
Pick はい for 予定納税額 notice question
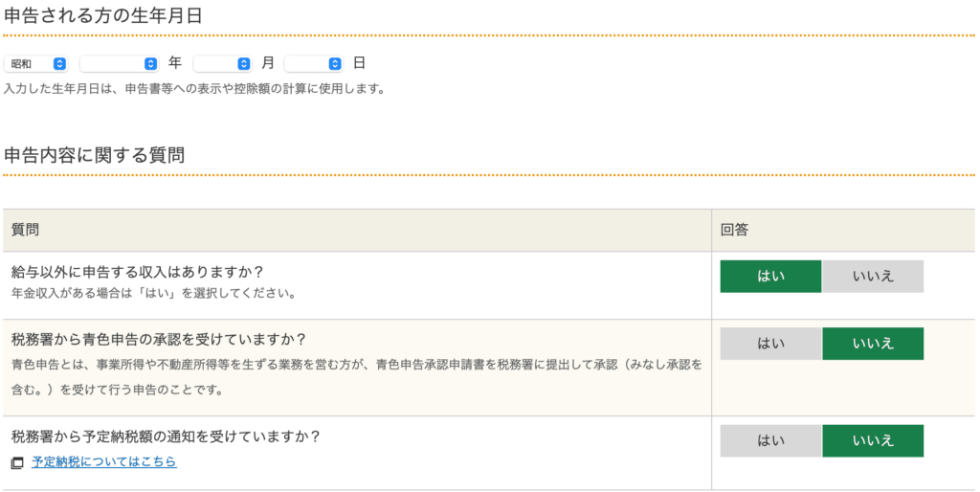[770, 440]
